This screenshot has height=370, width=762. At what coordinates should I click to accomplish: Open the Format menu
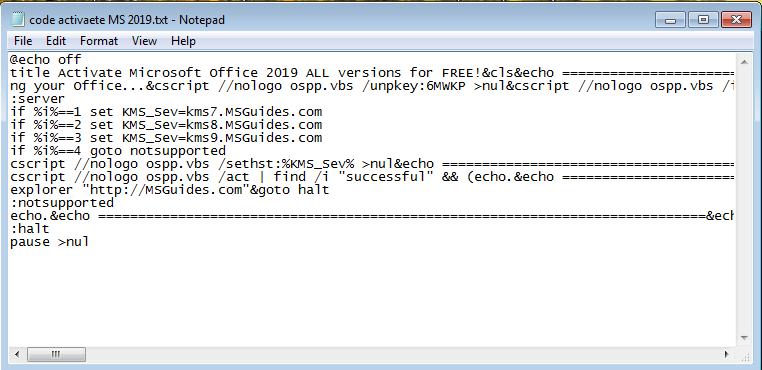click(99, 41)
